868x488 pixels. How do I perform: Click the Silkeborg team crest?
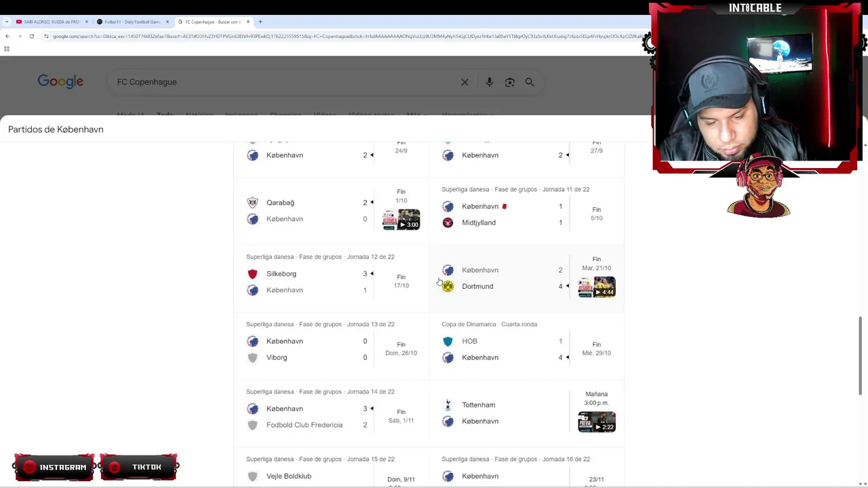(252, 274)
